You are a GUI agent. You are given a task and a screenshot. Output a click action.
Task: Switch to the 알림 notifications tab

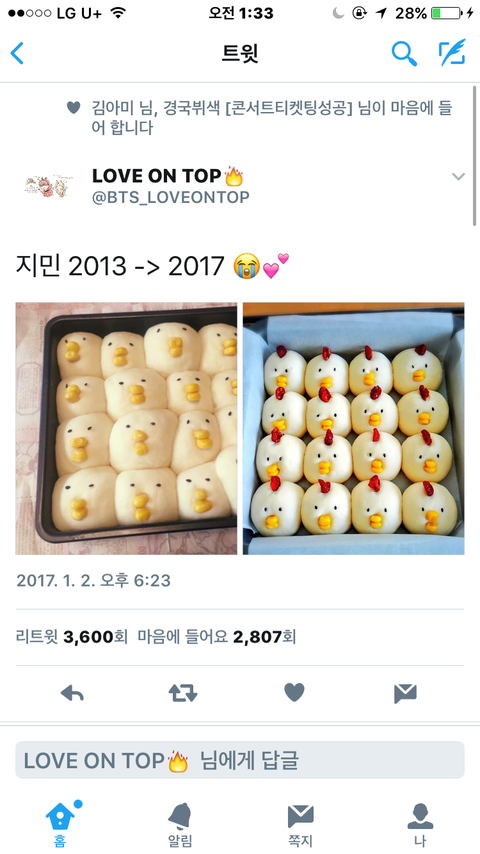point(180,824)
